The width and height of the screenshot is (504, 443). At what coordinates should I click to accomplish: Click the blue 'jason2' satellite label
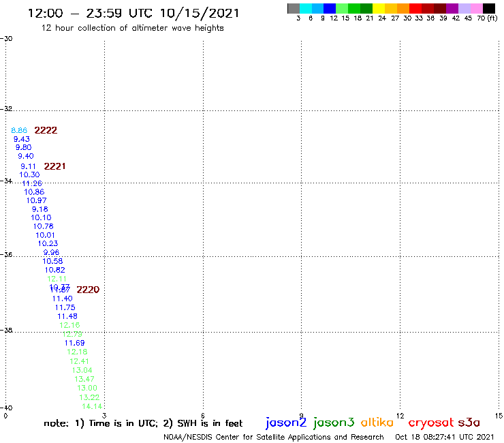286,423
